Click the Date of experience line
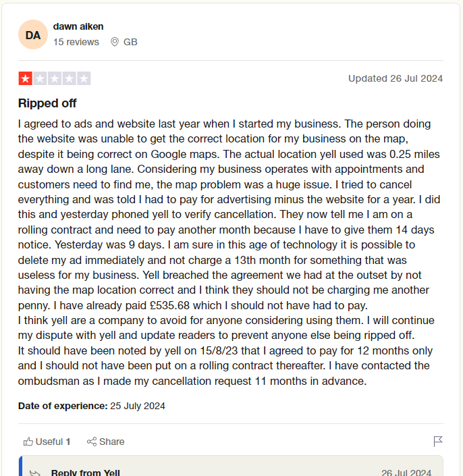This screenshot has width=463, height=476. pyautogui.click(x=91, y=406)
